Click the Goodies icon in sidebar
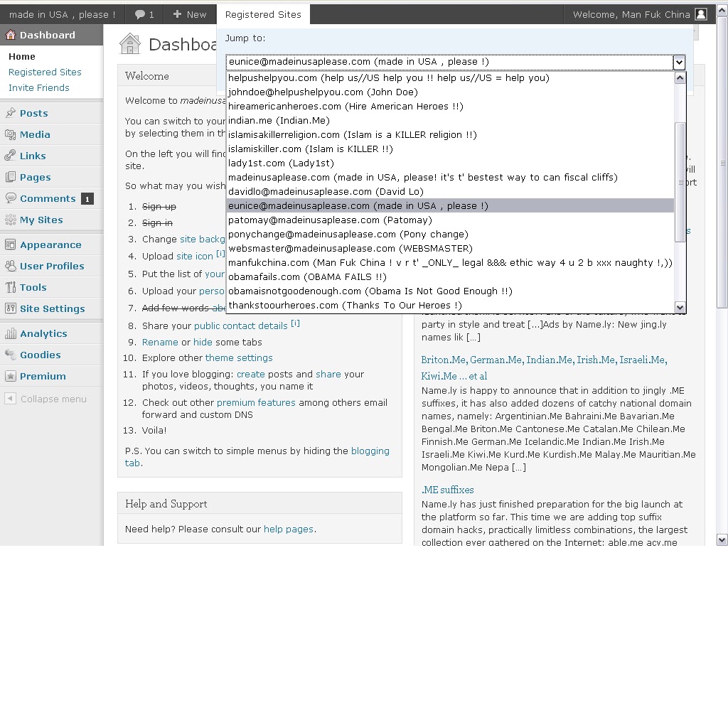This screenshot has width=728, height=710. tap(10, 355)
